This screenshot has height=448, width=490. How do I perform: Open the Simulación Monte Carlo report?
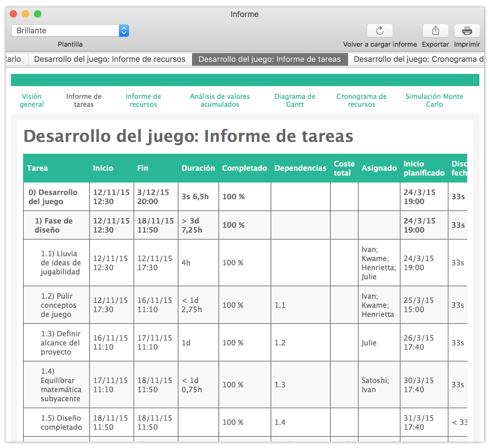click(434, 100)
